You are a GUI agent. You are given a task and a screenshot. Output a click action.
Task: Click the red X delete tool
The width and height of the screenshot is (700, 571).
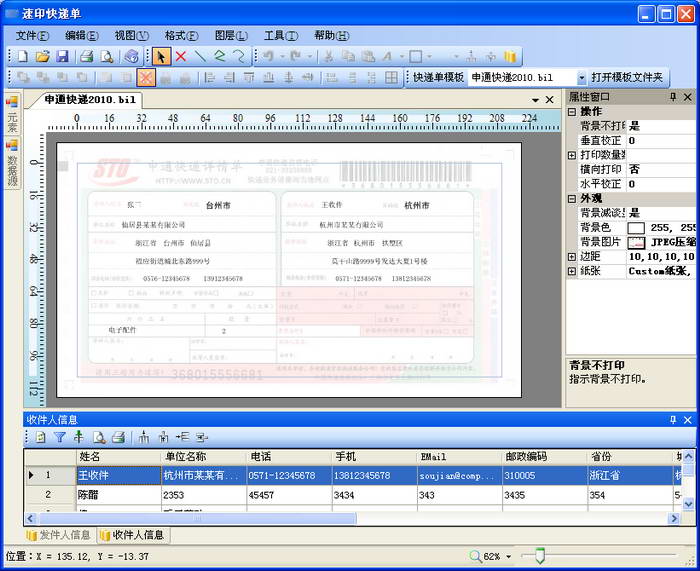click(x=181, y=57)
